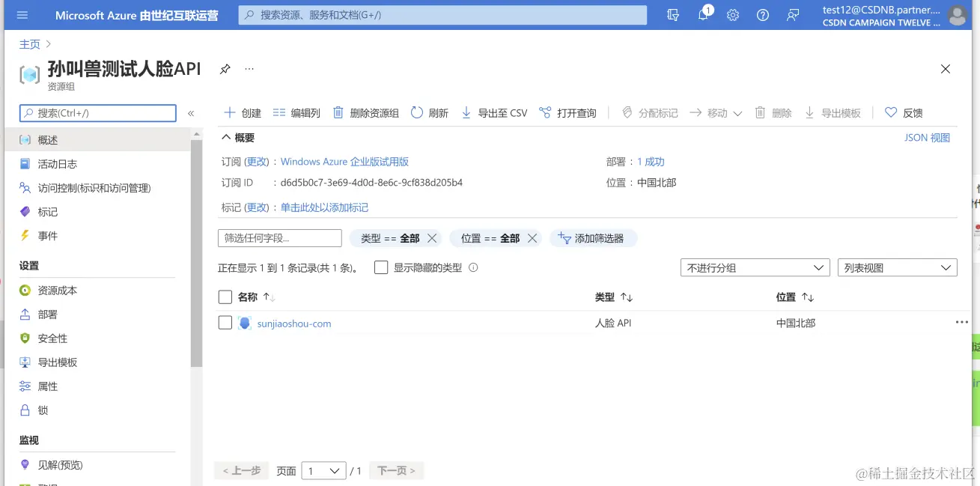Screen dimensions: 980x486
Task: Open portal settings gear icon
Action: coord(733,15)
